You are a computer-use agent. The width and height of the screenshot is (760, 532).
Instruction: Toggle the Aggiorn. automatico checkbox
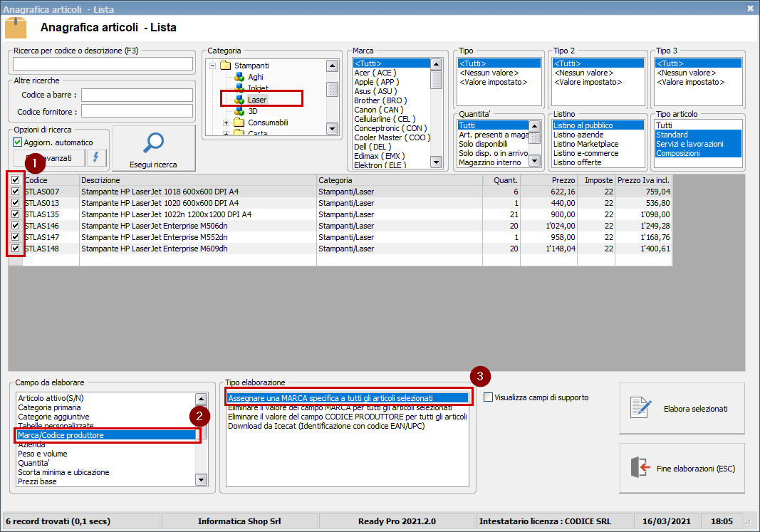point(17,142)
